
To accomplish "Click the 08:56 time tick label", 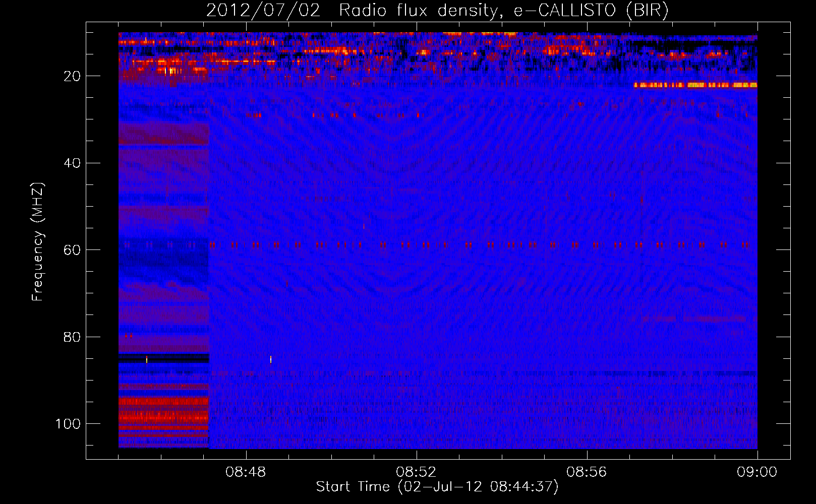I will tap(587, 472).
